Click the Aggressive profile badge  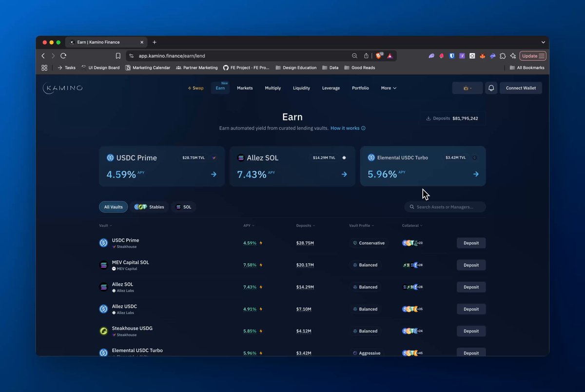(367, 353)
